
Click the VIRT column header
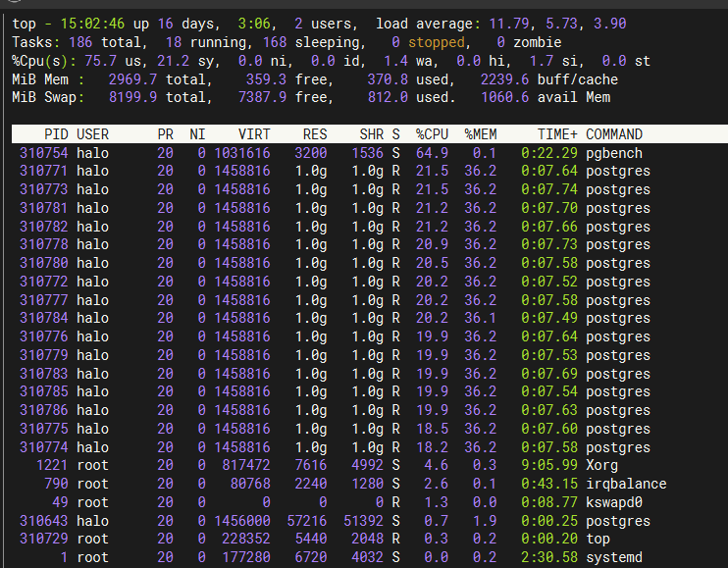pyautogui.click(x=254, y=134)
